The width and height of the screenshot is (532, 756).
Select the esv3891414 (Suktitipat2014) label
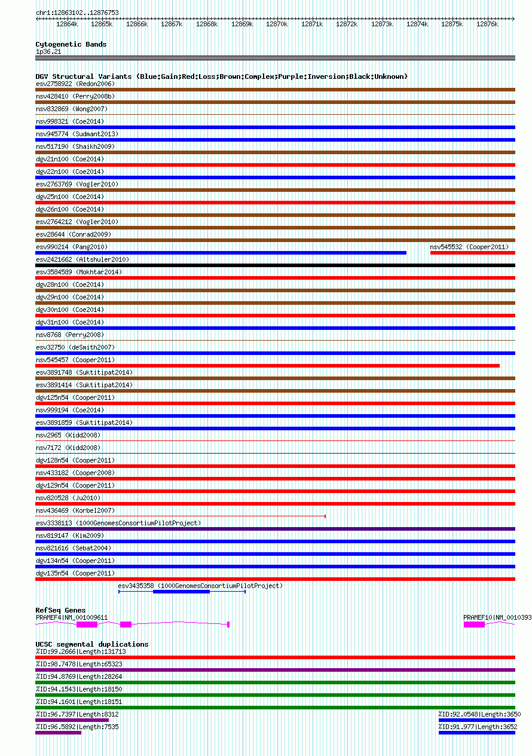(84, 385)
